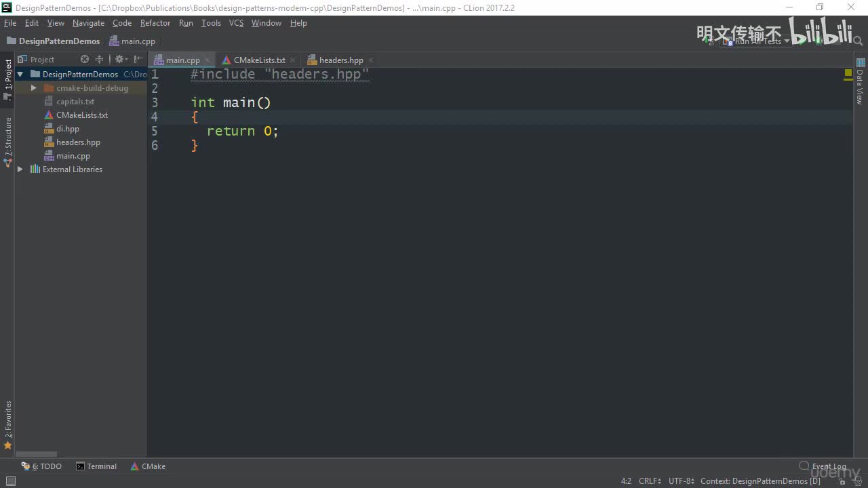Screen dimensions: 868x488
Task: Open the Event Log
Action: (x=823, y=466)
